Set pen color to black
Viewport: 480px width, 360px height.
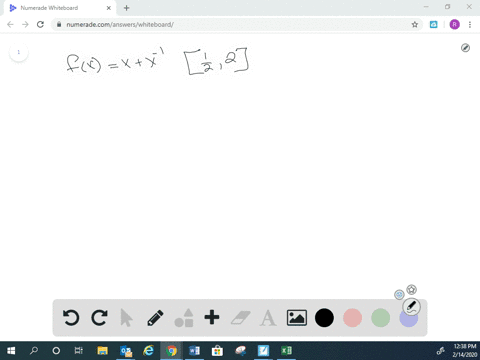point(324,318)
